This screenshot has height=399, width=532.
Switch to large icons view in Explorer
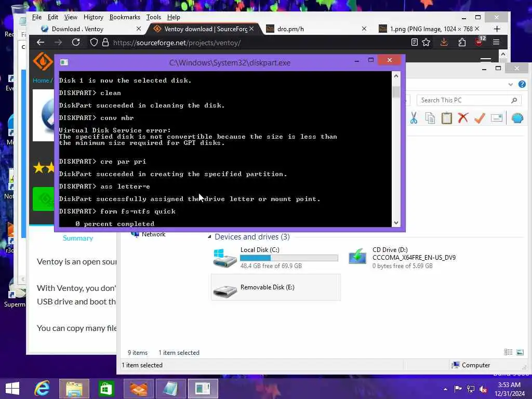520,352
